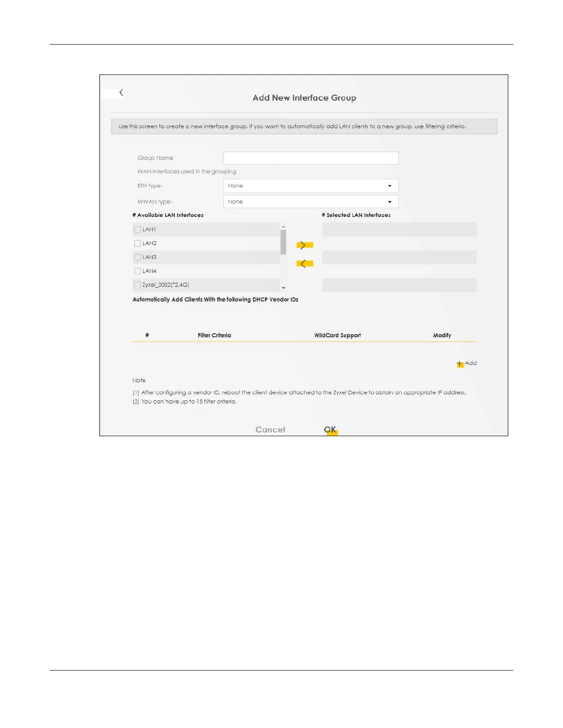
Task: Click the LAN list scroll-up arrow
Action: (283, 227)
